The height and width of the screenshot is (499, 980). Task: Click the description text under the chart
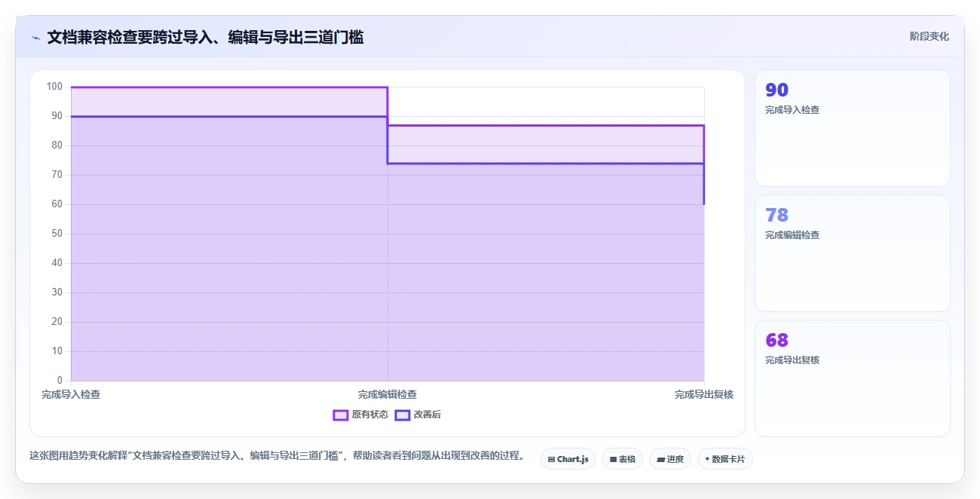click(x=277, y=456)
